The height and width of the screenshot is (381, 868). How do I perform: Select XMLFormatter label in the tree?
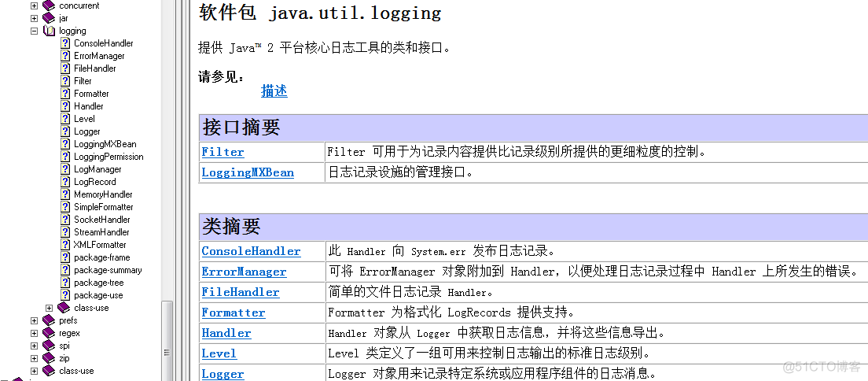click(100, 245)
